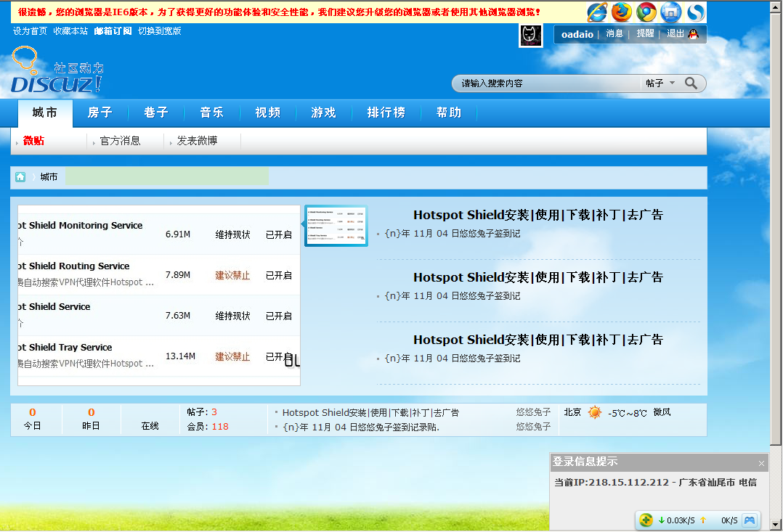Click the slideshow thumbnail preview image
Image resolution: width=783 pixels, height=532 pixels.
pos(336,226)
